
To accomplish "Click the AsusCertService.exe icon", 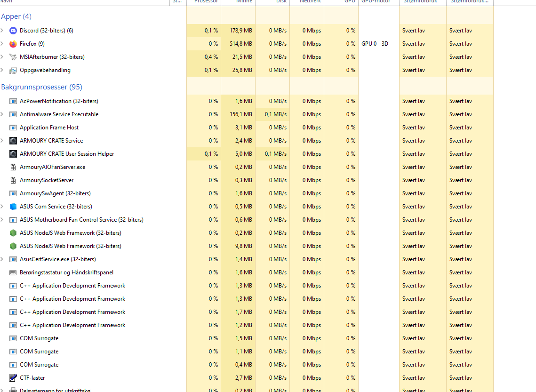I will pos(13,259).
